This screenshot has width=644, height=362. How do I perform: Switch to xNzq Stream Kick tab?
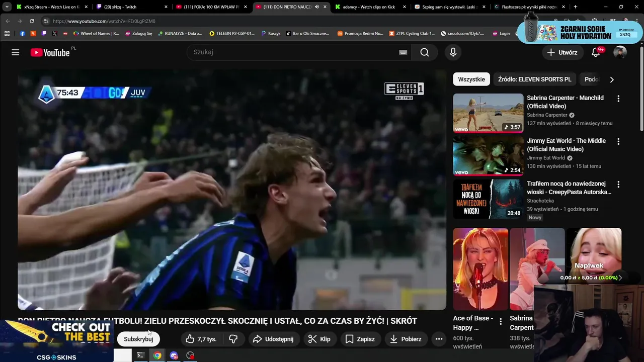(52, 7)
